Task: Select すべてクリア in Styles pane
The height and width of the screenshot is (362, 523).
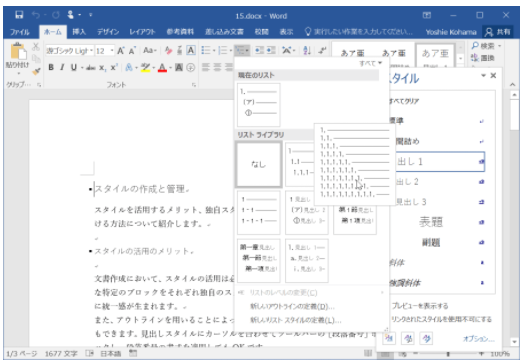Action: [x=405, y=101]
